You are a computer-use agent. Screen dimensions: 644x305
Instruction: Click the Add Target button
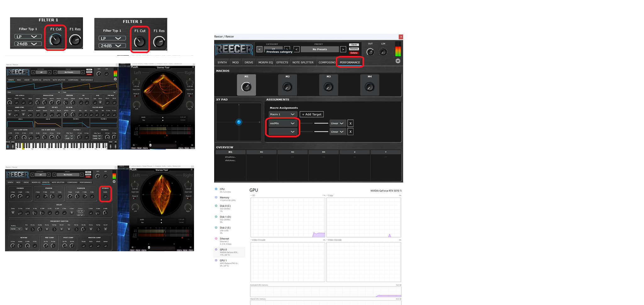[312, 114]
